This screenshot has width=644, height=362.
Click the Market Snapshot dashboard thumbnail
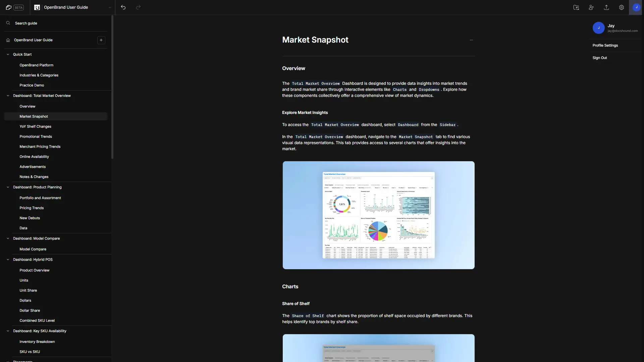point(378,215)
